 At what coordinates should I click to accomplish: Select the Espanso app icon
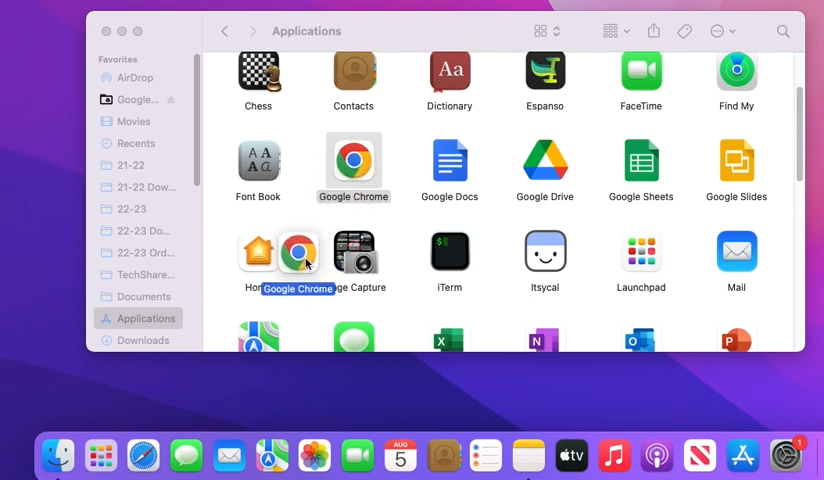(545, 71)
